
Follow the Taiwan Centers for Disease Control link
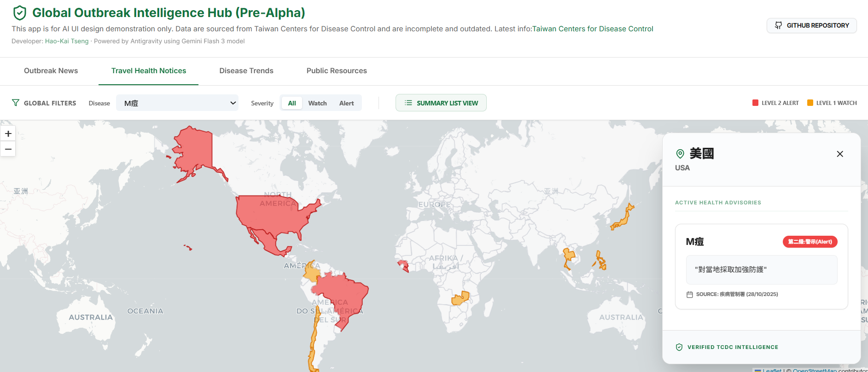click(x=592, y=29)
